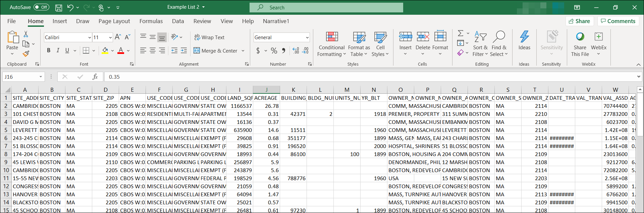The height and width of the screenshot is (213, 644).
Task: Decrease font size icon
Action: 127,37
